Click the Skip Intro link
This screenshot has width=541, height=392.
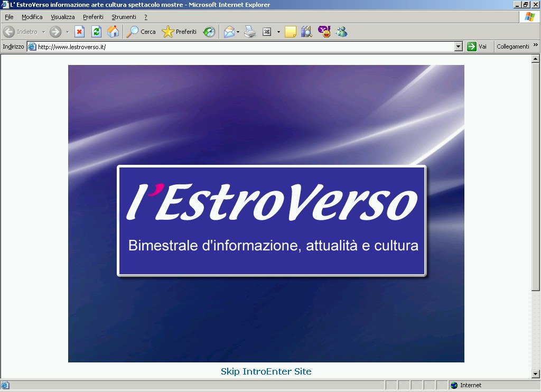coord(242,371)
